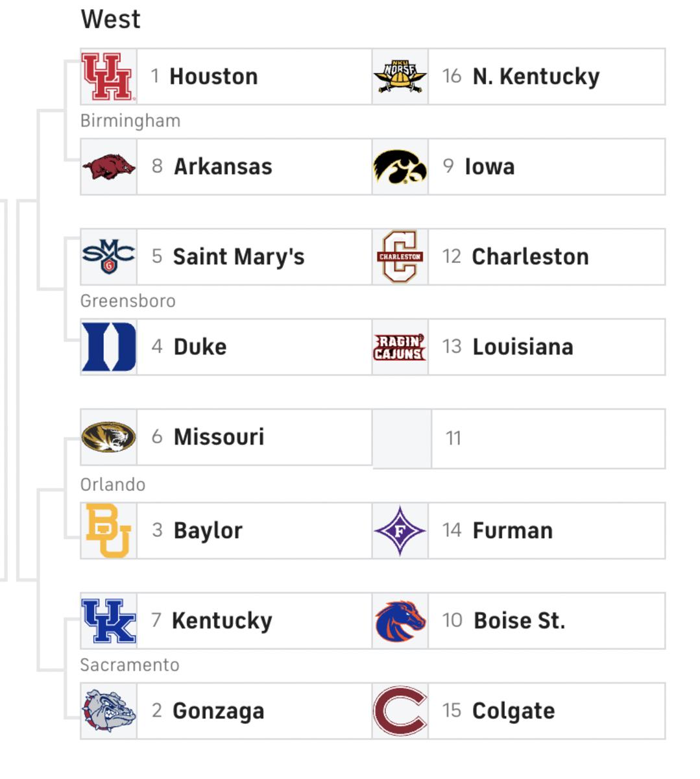Image resolution: width=700 pixels, height=779 pixels.
Task: Select the empty 11 seed slot
Action: coord(548,439)
